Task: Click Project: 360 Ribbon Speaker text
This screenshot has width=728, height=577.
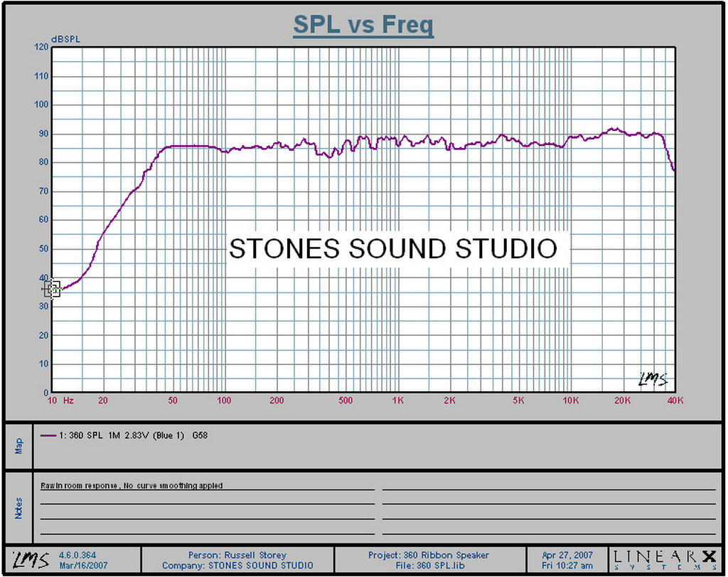Action: (429, 555)
